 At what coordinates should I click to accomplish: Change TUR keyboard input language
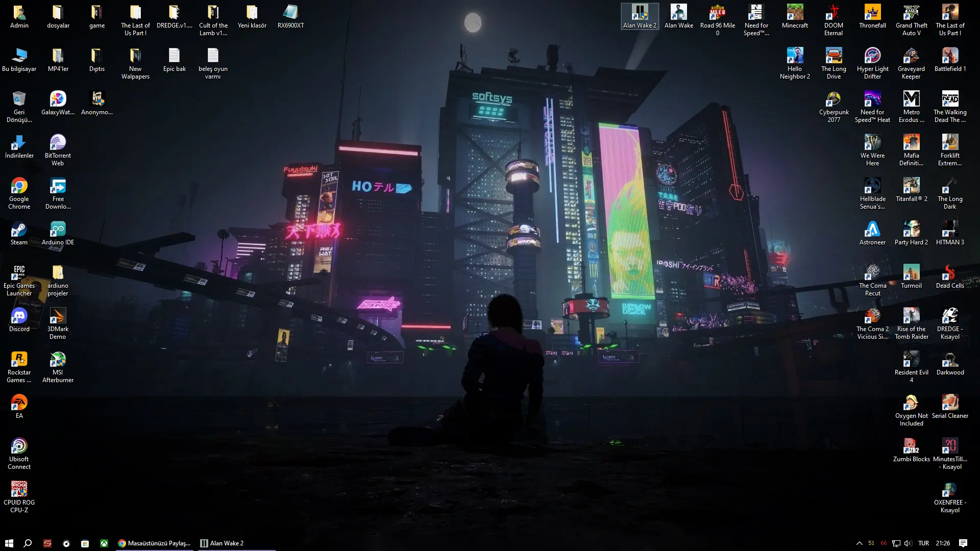(x=923, y=543)
